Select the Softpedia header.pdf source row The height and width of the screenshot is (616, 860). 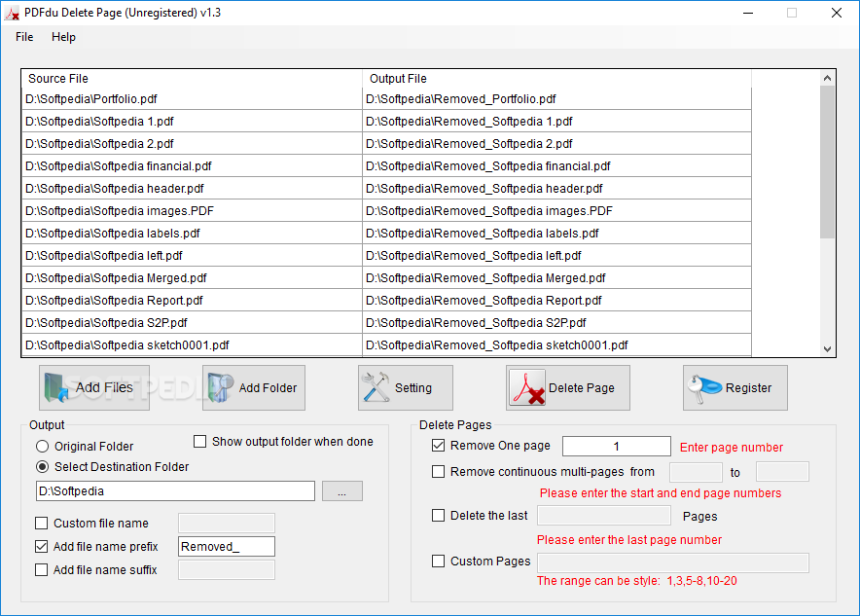click(x=192, y=189)
